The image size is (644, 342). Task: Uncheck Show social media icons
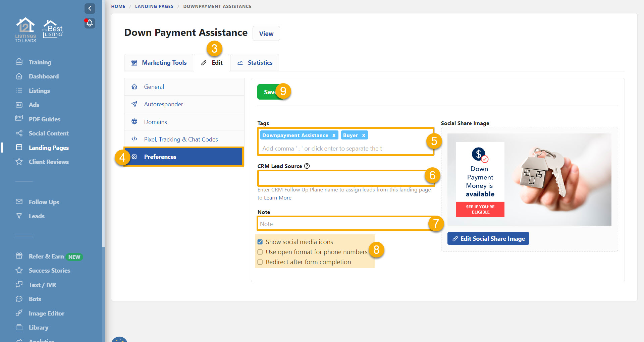[260, 242]
